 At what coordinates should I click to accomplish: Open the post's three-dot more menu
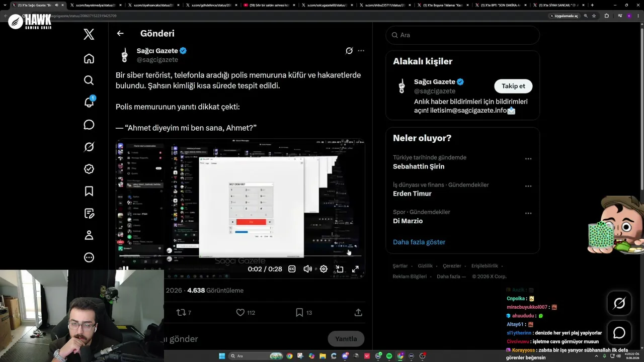pyautogui.click(x=361, y=51)
